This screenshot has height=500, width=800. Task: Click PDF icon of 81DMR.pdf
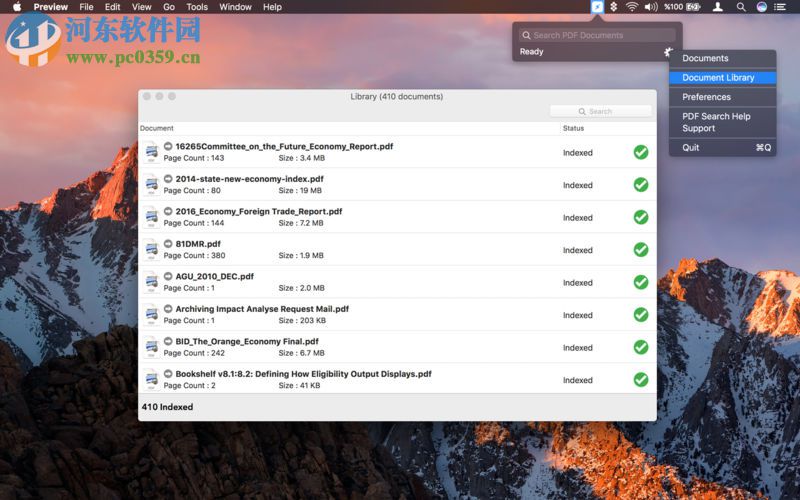click(x=152, y=250)
